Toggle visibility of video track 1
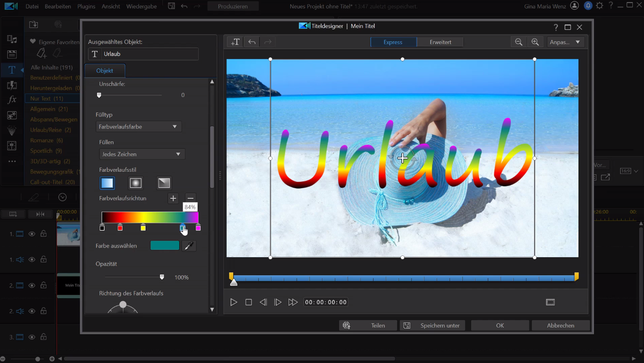The height and width of the screenshot is (363, 644). pos(32,234)
